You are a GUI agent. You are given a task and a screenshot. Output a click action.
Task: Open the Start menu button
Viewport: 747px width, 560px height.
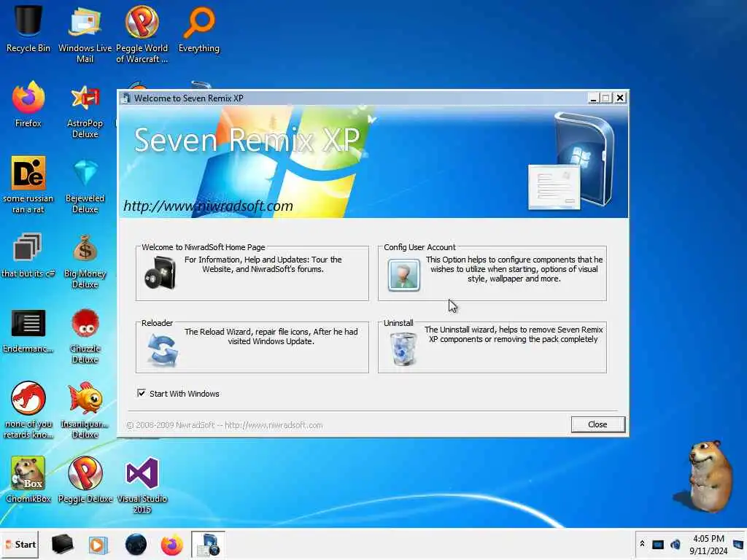click(x=20, y=544)
